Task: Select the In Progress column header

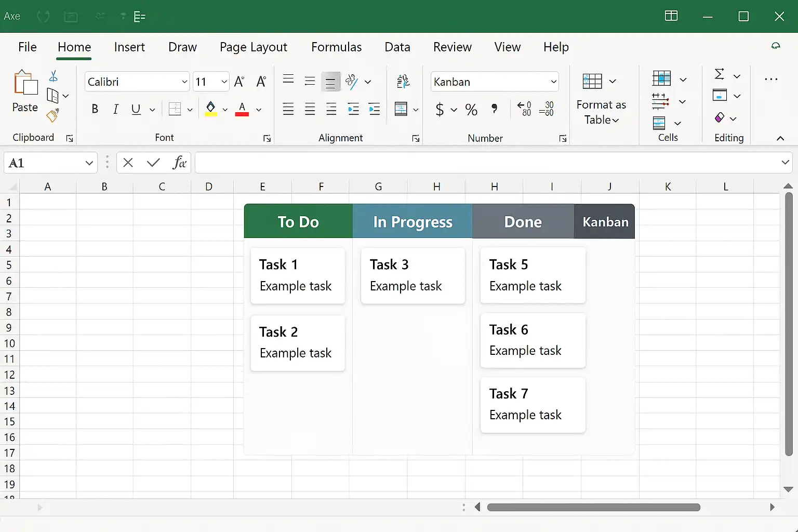Action: [x=413, y=222]
